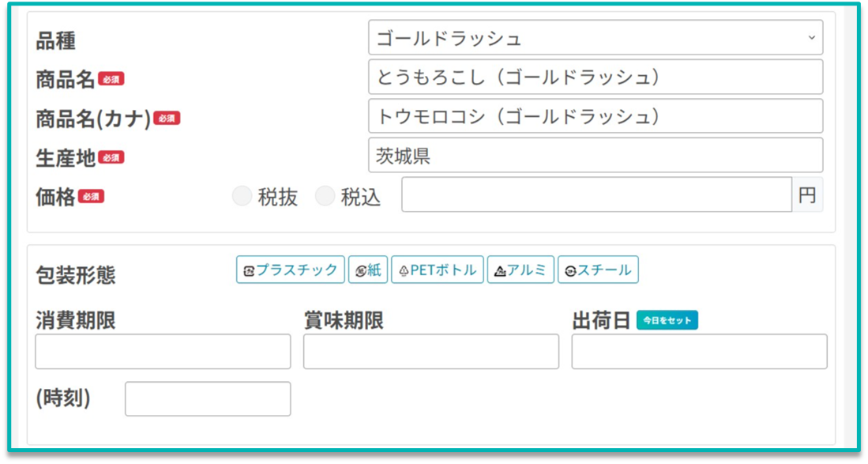Select the 税込 radio button
Image resolution: width=868 pixels, height=464 pixels.
[x=325, y=197]
